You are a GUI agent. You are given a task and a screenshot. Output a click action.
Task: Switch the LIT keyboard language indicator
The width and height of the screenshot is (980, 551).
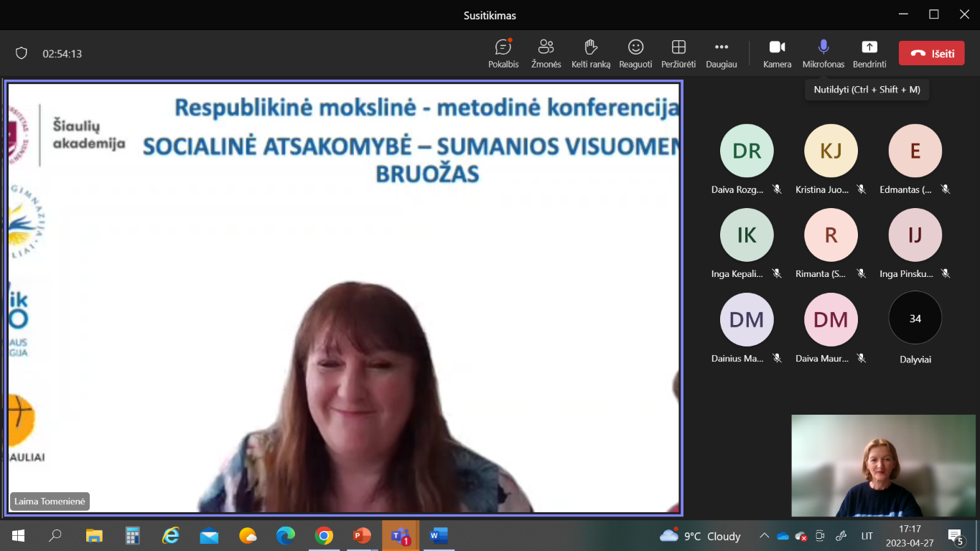[867, 536]
